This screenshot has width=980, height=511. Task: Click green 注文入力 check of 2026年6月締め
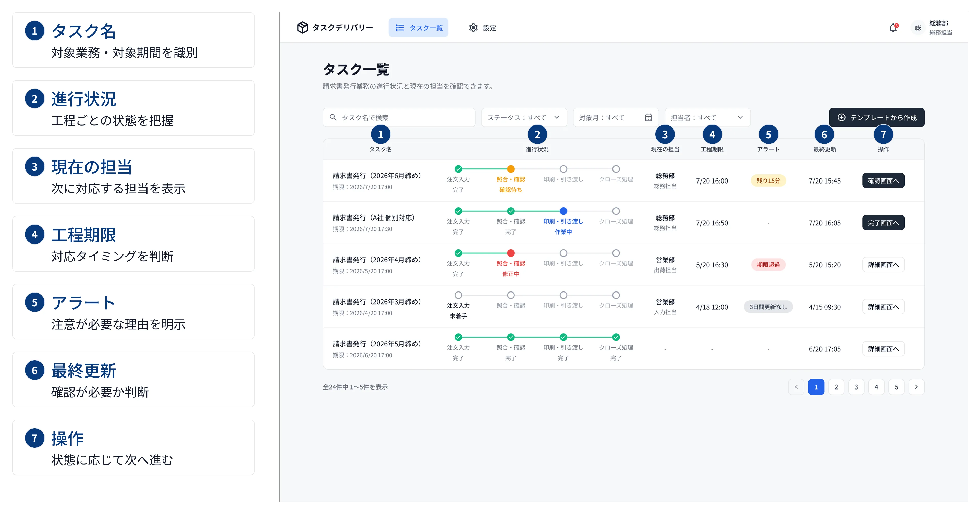point(458,169)
